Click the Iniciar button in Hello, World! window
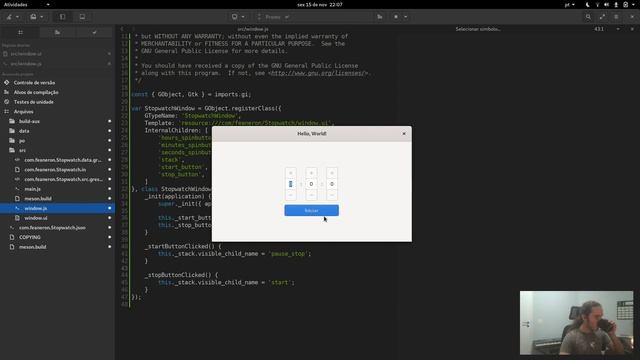This screenshot has width=640, height=360. click(311, 210)
